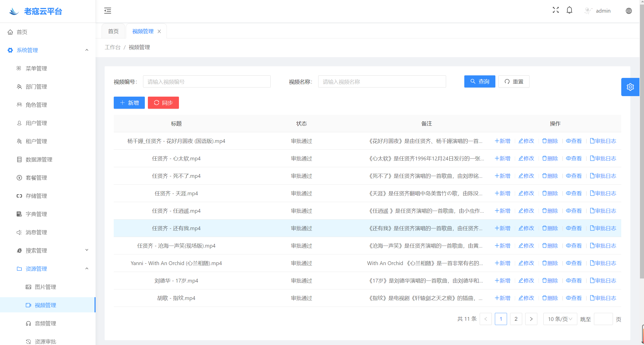644x345 pixels.
Task: Click the blue 查询 search button
Action: tap(479, 82)
